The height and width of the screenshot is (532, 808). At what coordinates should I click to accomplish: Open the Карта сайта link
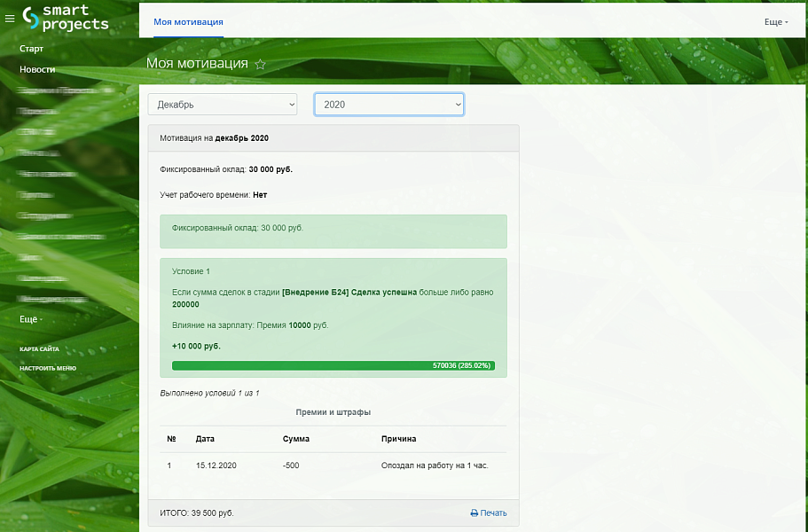tap(40, 349)
